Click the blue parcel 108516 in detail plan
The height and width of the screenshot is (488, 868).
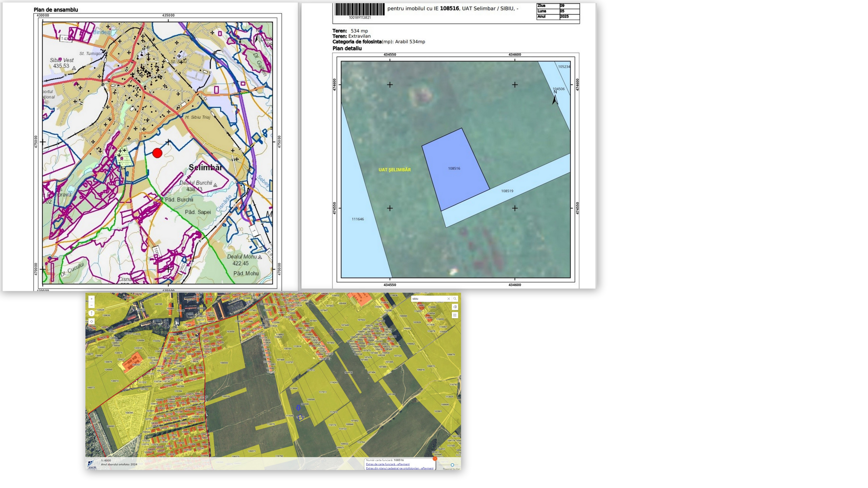(454, 168)
